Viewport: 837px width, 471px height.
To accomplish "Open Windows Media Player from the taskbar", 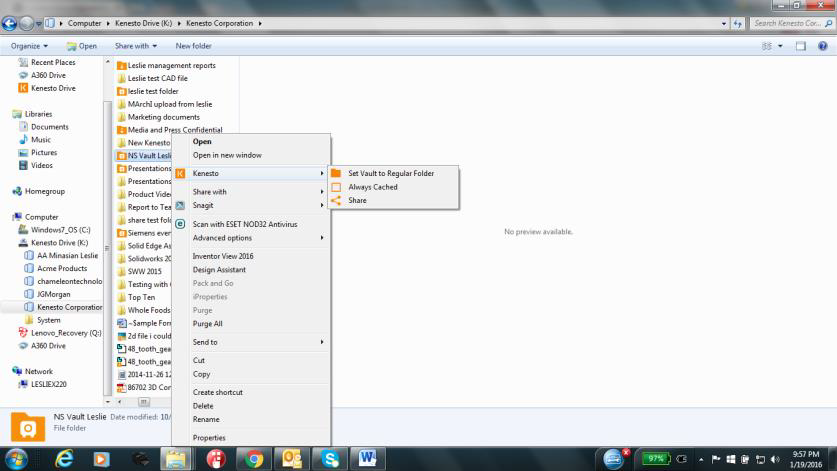I will 101,459.
